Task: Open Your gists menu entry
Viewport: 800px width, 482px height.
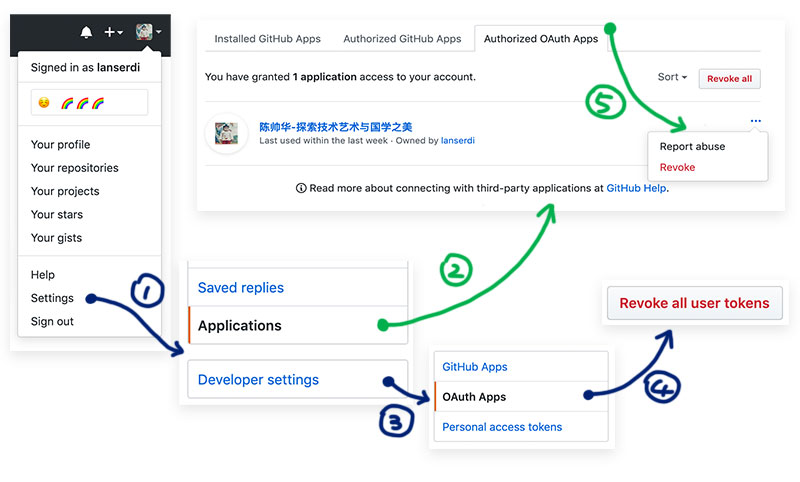Action: pos(56,238)
